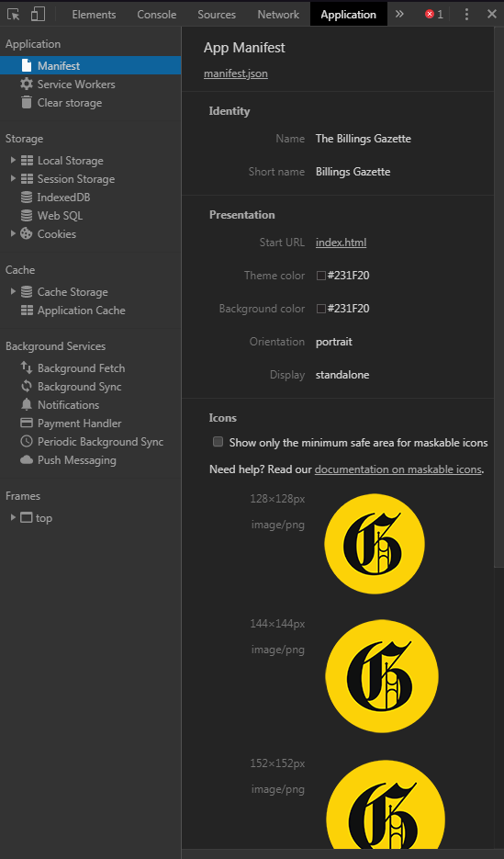Switch to the Console tab

click(x=156, y=15)
